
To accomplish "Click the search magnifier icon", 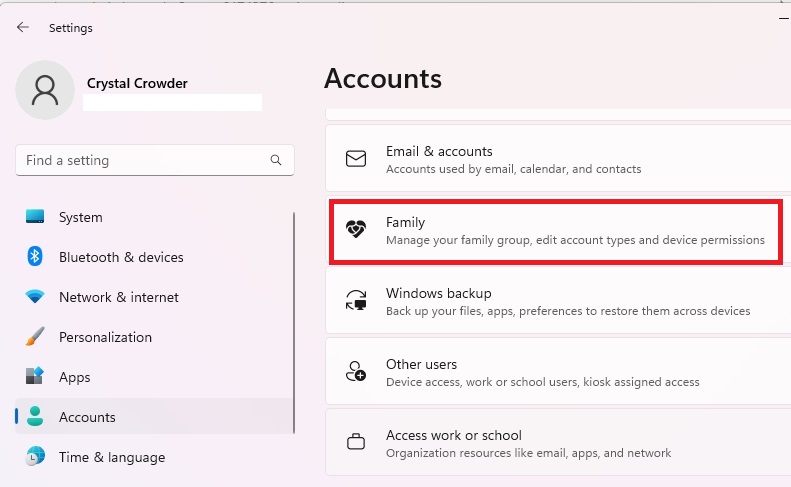I will [x=275, y=160].
